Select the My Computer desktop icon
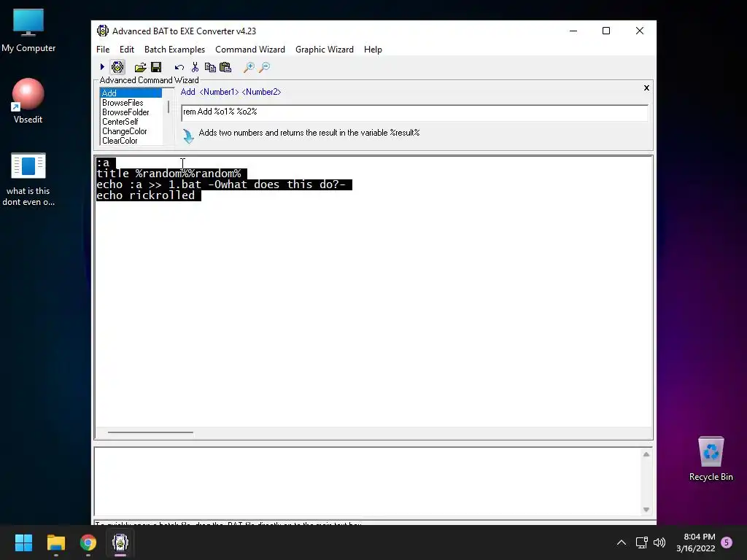747x560 pixels. click(28, 31)
